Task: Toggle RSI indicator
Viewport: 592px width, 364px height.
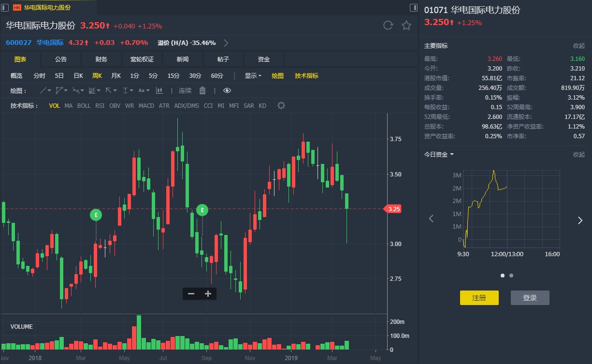Action: coord(100,105)
